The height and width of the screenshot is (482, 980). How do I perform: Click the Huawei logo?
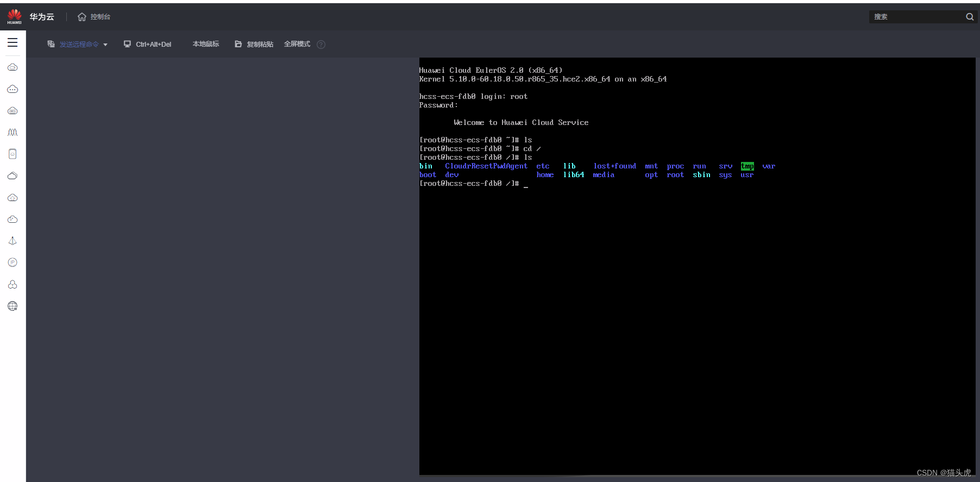[x=15, y=16]
